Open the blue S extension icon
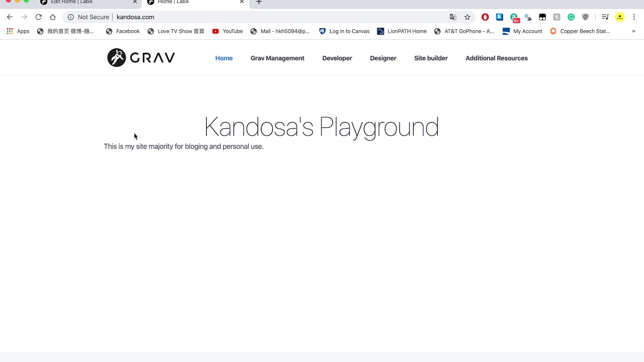This screenshot has height=362, width=644. [499, 17]
